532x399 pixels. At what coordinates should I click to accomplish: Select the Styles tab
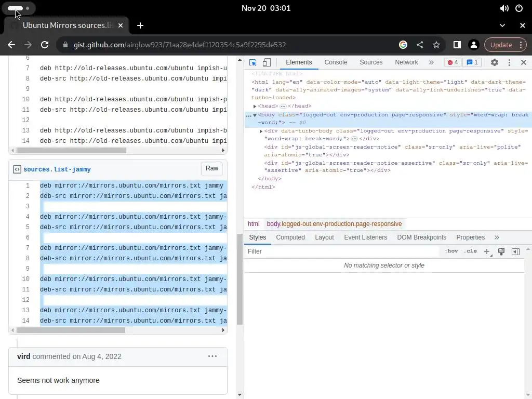coord(258,237)
